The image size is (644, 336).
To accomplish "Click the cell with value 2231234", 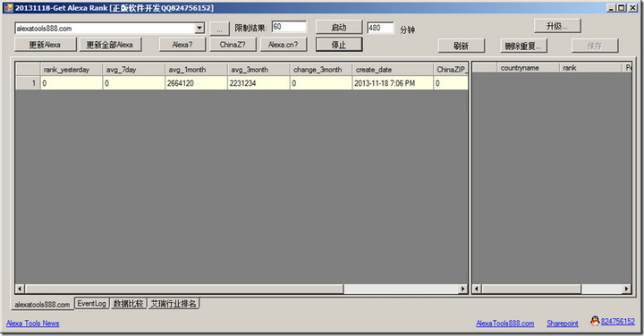I will point(258,83).
